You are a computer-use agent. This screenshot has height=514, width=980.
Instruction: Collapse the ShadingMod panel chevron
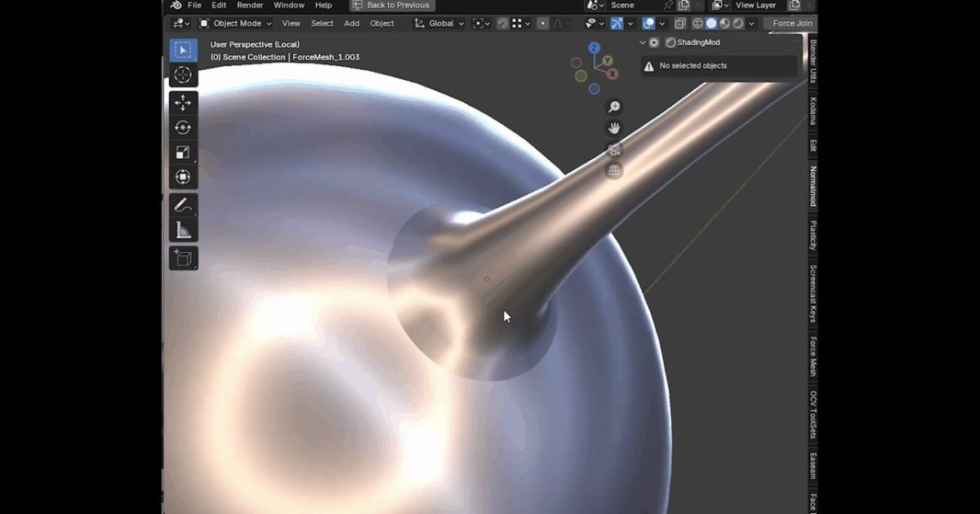[x=642, y=42]
